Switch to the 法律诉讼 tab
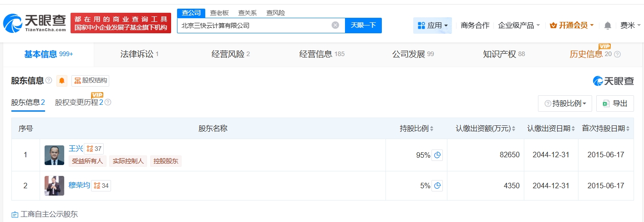The width and height of the screenshot is (644, 222). pyautogui.click(x=139, y=54)
